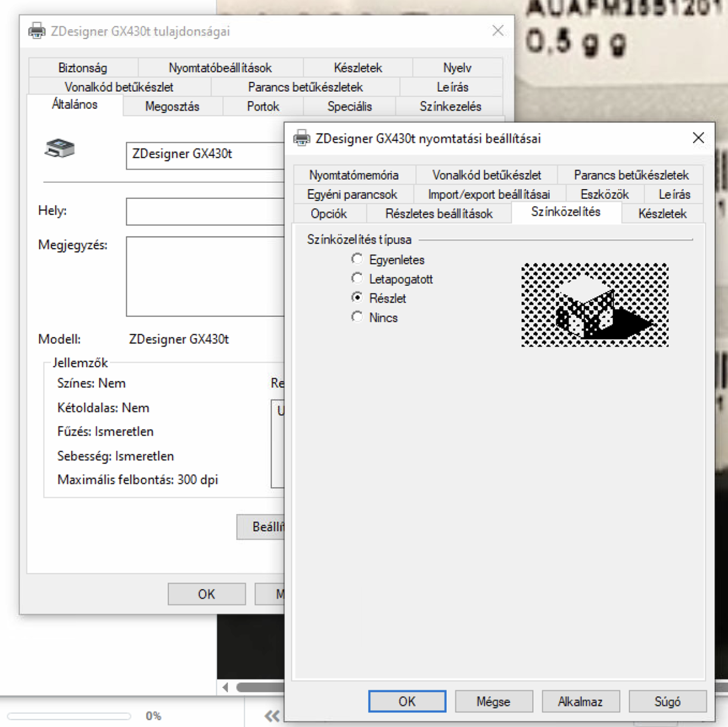
Task: Click the double-chevron collapse icon at bottom
Action: coord(272,716)
